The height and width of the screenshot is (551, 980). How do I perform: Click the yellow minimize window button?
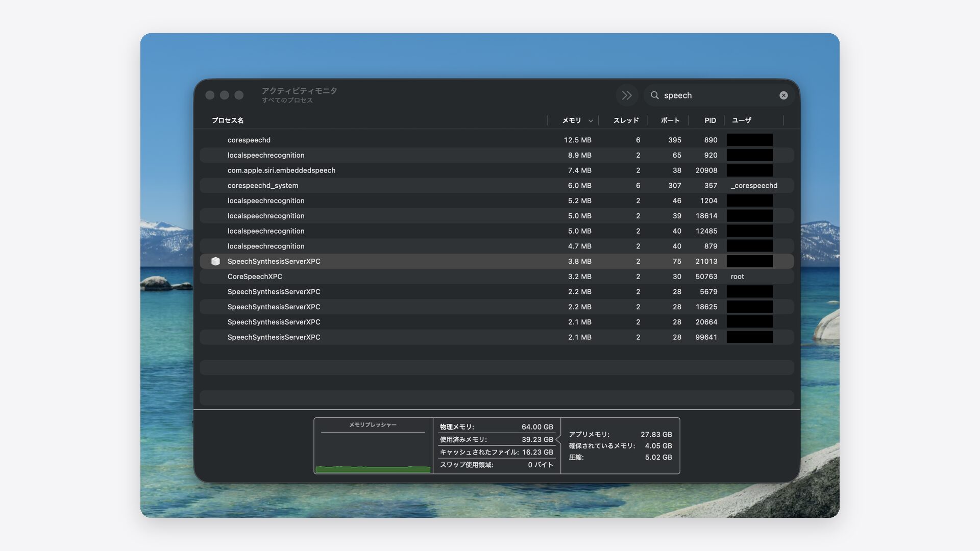click(224, 95)
